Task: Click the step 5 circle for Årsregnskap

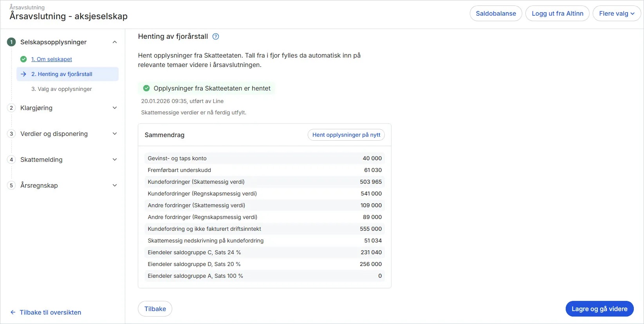Action: (11, 185)
